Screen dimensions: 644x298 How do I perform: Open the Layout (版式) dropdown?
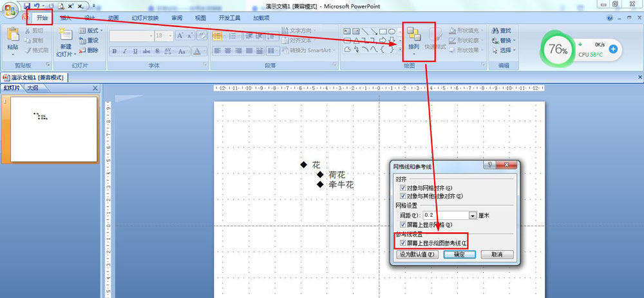(89, 30)
